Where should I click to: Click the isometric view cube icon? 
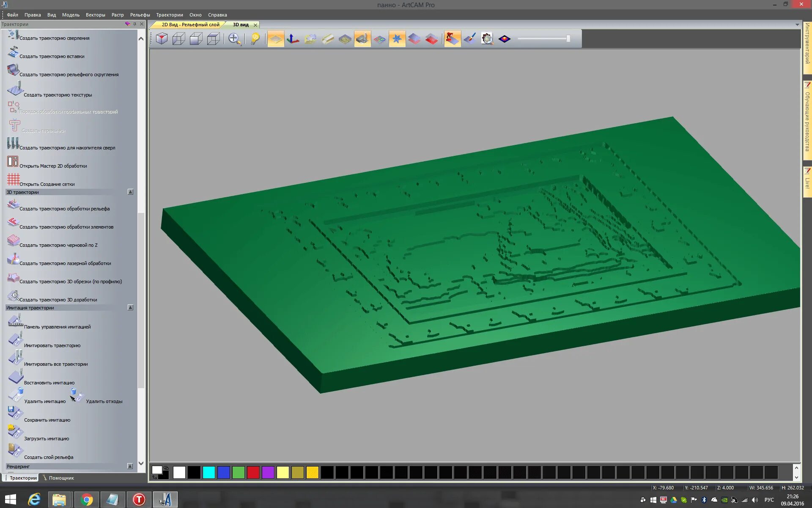click(162, 39)
